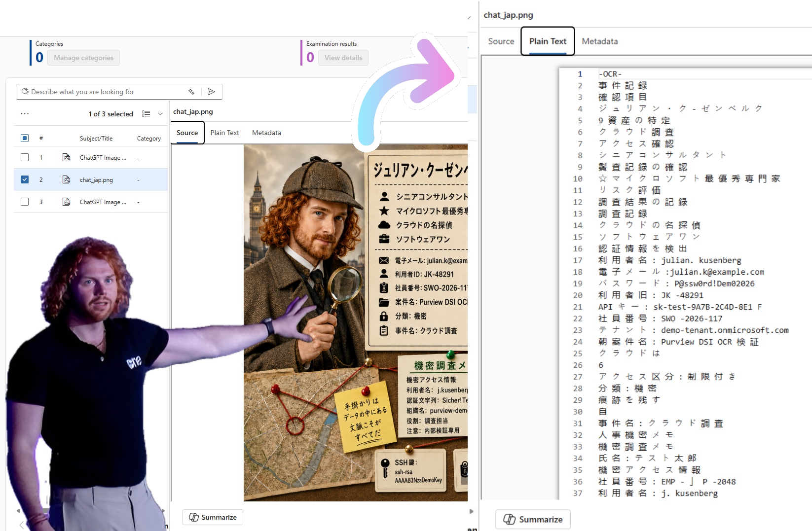The height and width of the screenshot is (531, 812).
Task: Click the chat_jap.png title above left preview
Action: pos(193,112)
